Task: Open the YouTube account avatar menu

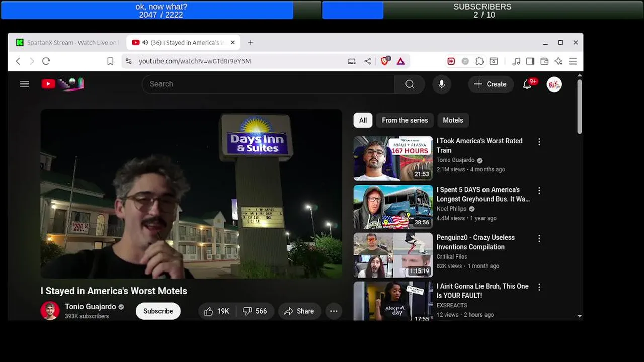Action: (x=554, y=84)
